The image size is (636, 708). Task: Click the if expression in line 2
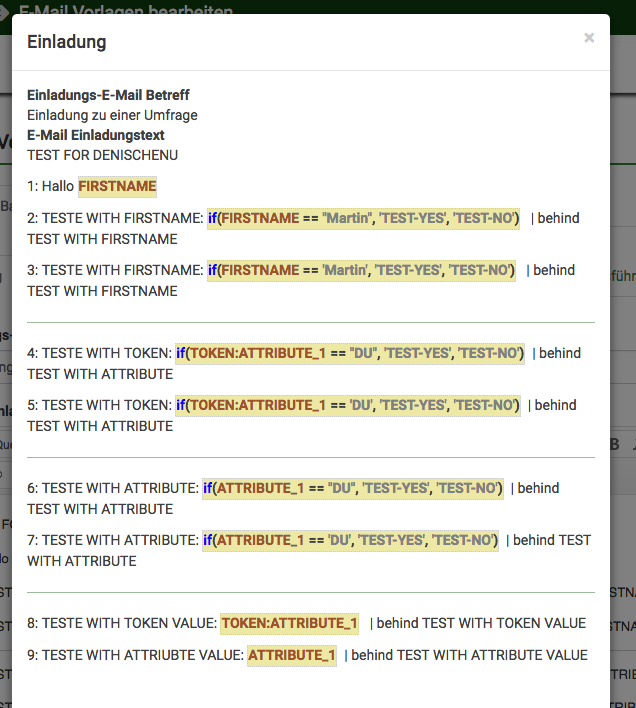364,218
